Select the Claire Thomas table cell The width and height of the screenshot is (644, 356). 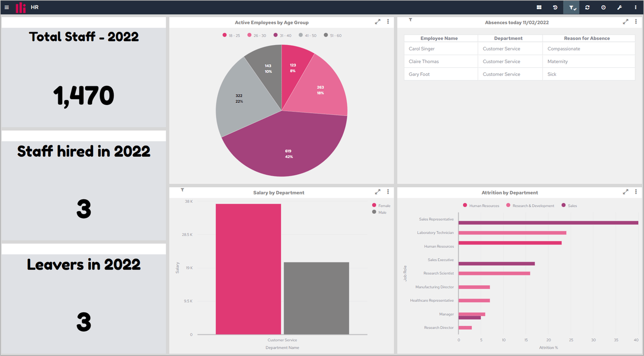[x=441, y=61]
